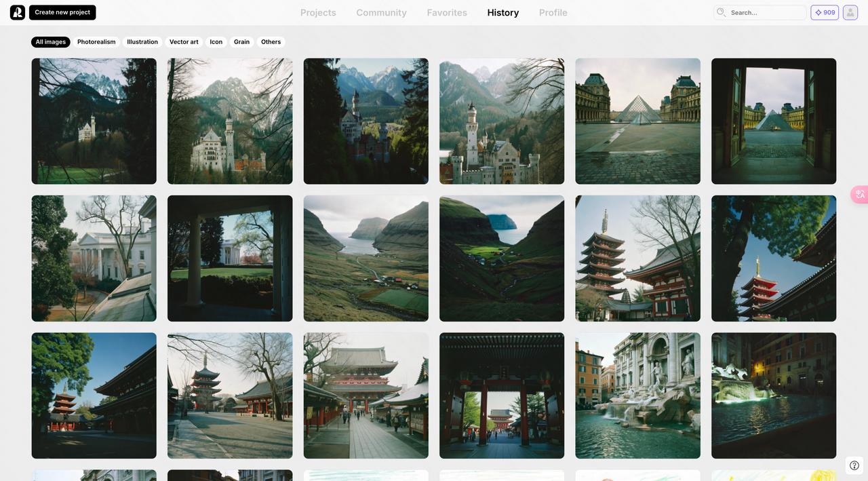Switch to the Favorites tab
The image size is (868, 481).
[447, 12]
